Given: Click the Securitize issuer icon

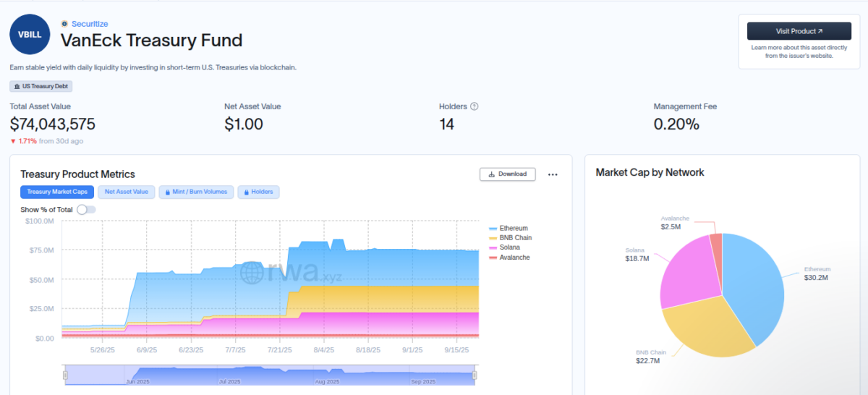Looking at the screenshot, I should click(x=64, y=24).
